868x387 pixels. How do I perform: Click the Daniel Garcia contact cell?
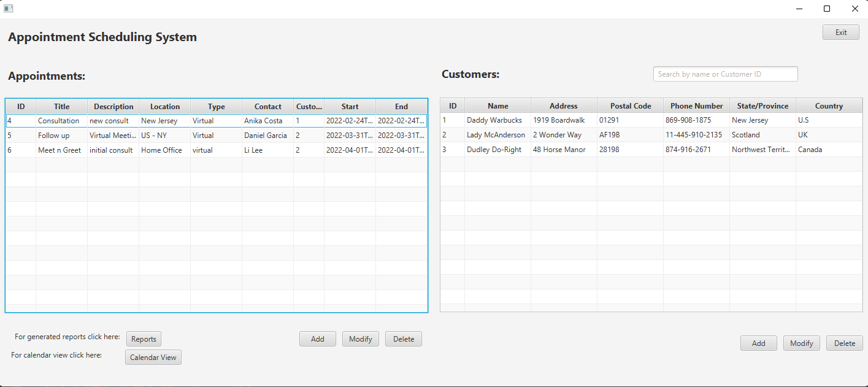click(268, 136)
